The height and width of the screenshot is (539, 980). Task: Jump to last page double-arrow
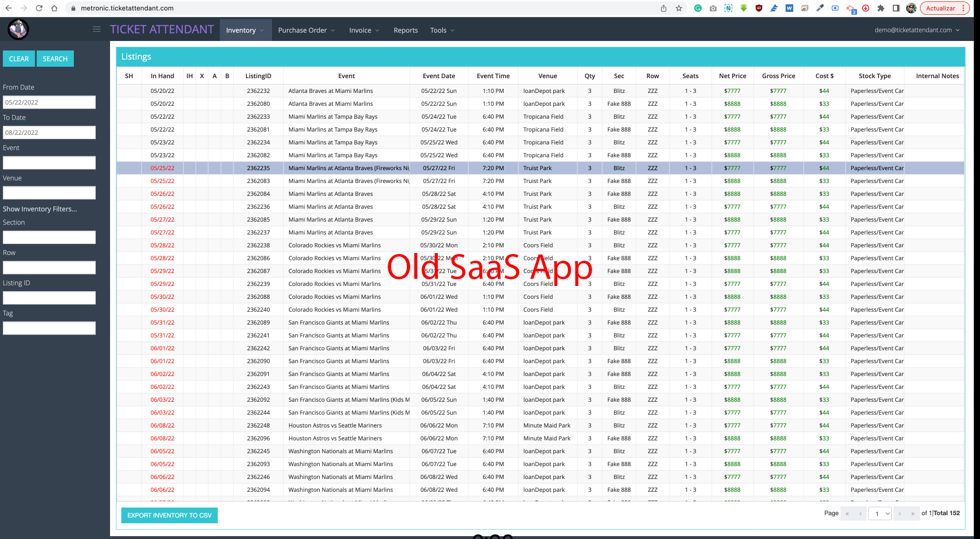pos(912,514)
